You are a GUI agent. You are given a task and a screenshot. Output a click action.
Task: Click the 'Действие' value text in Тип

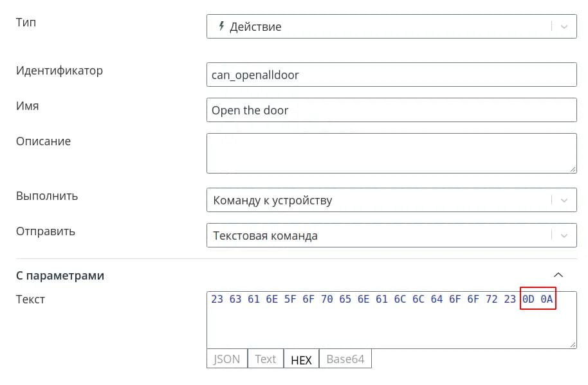(x=255, y=27)
